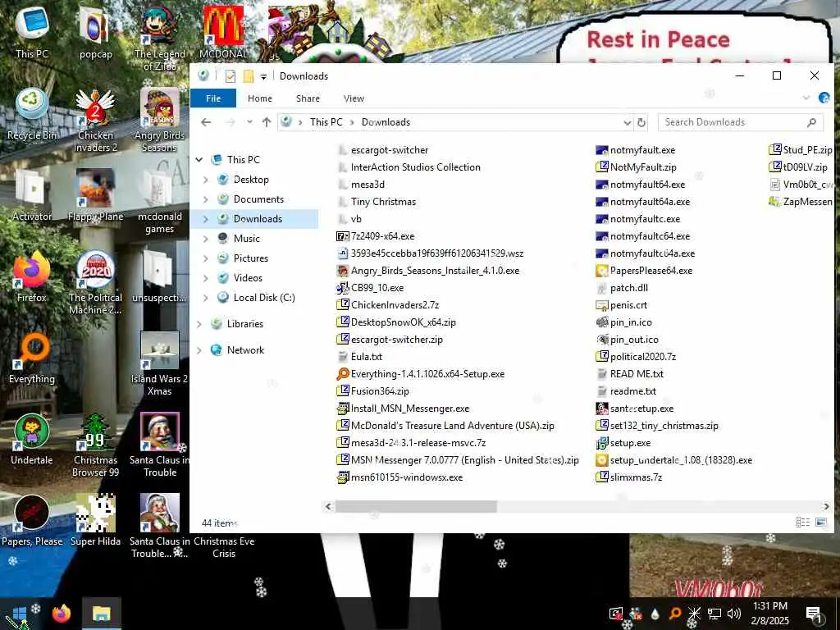Screen dimensions: 840x630
Task: Open the Island Wars 2 Xmas shortcut
Action: point(160,364)
